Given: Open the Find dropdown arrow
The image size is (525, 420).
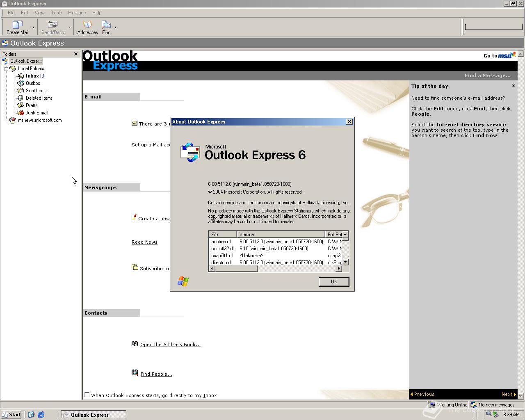Looking at the screenshot, I should (115, 27).
